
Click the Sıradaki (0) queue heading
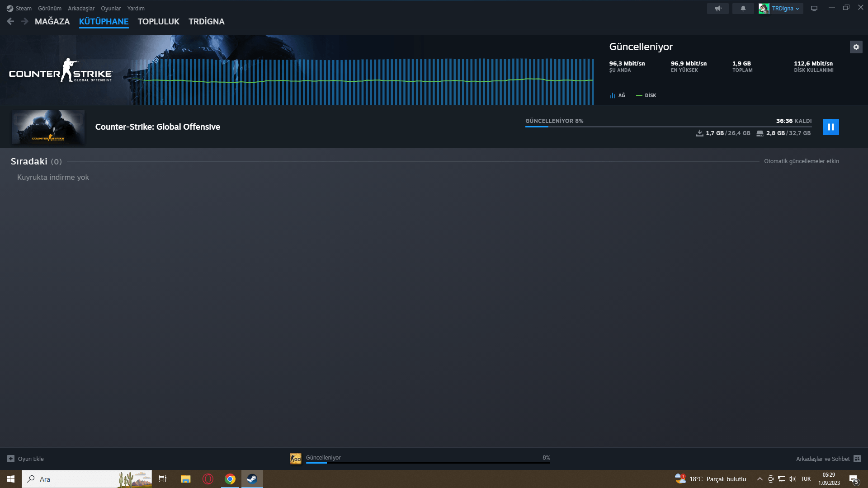tap(36, 161)
